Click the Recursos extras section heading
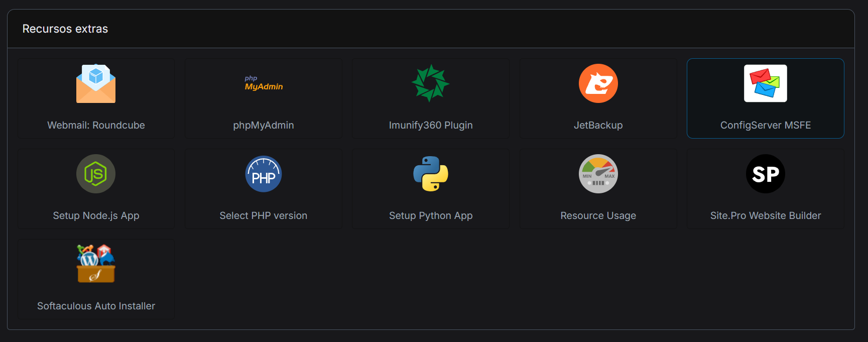 [x=65, y=29]
